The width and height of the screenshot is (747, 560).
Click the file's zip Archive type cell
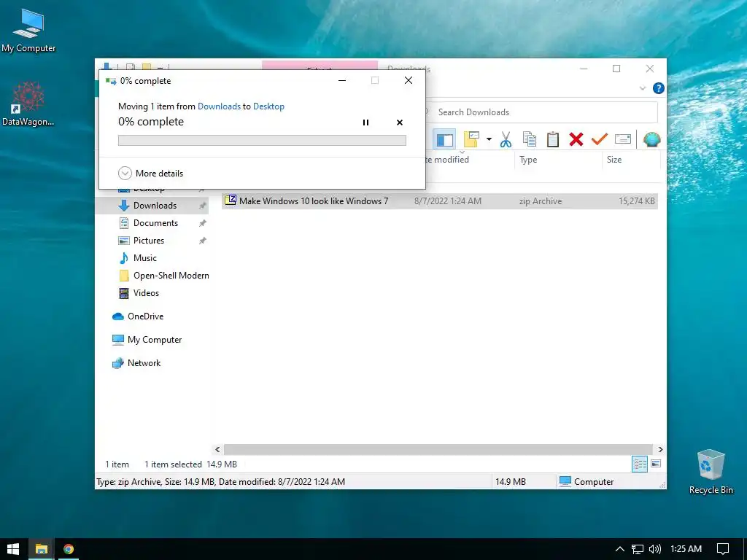[x=541, y=201]
